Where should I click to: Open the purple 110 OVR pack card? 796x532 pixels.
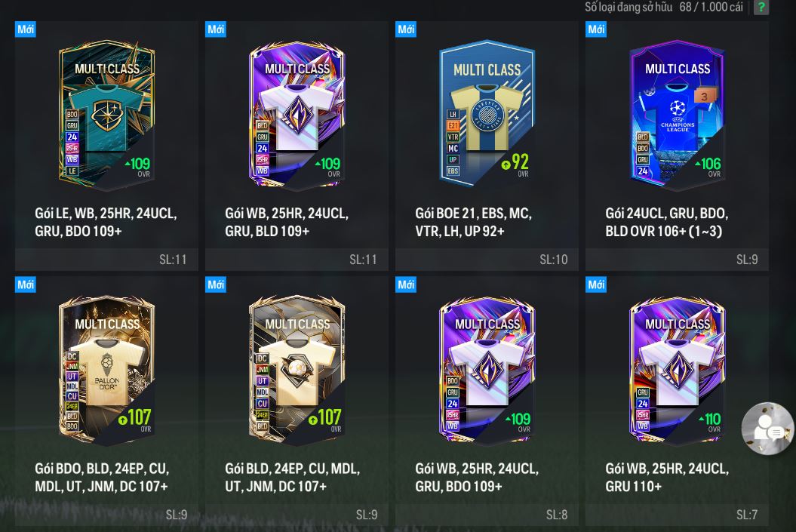(678, 371)
